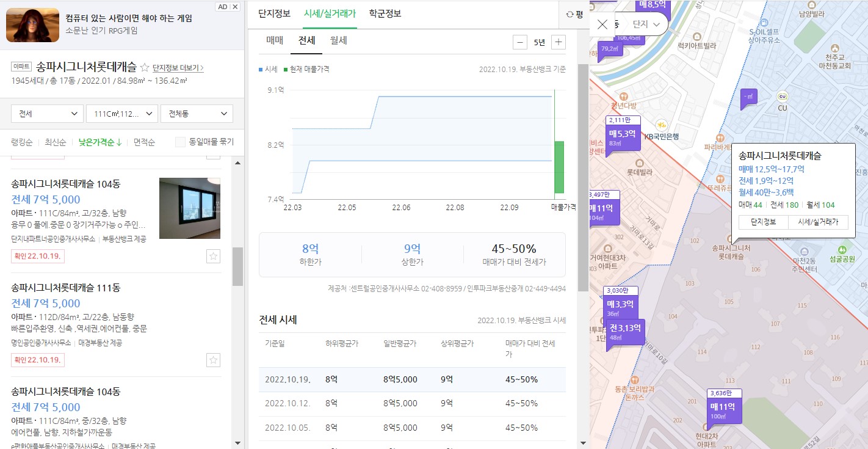Click the 79.2㎡ map marker
This screenshot has height=449, width=868.
tap(610, 49)
